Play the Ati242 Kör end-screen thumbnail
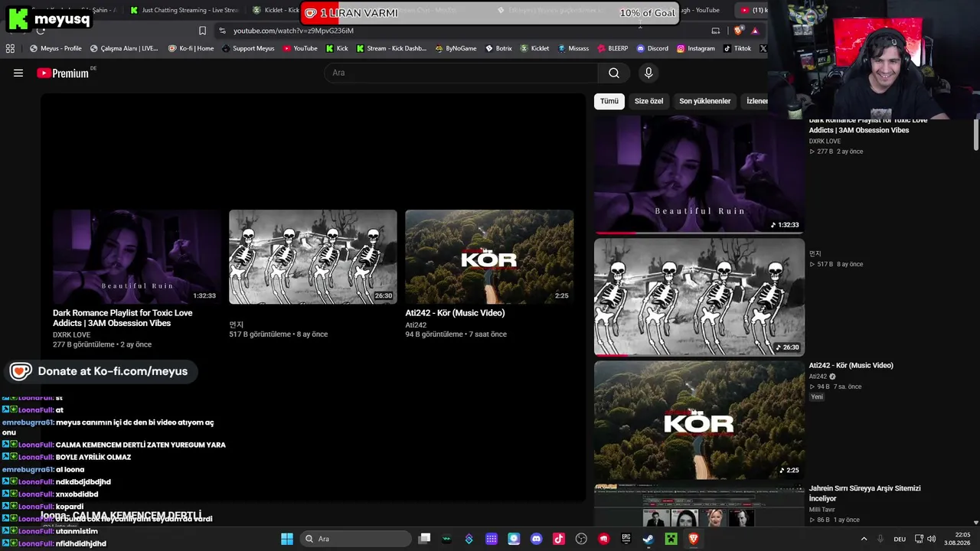 (489, 257)
